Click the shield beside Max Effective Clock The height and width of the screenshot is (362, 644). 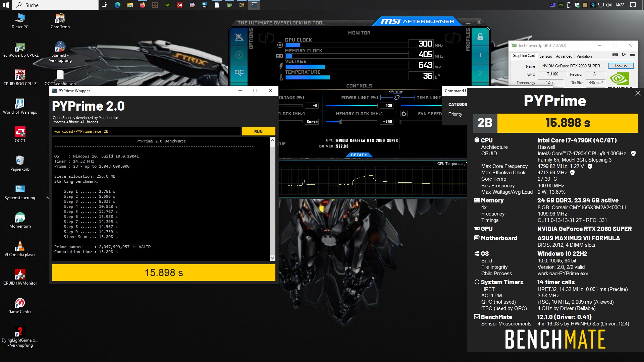[572, 173]
